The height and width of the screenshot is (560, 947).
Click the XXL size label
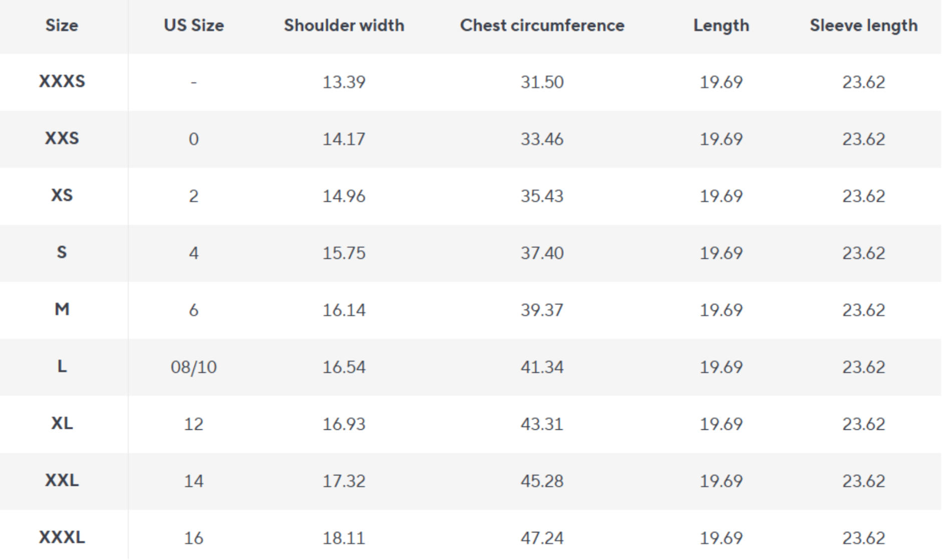(62, 480)
